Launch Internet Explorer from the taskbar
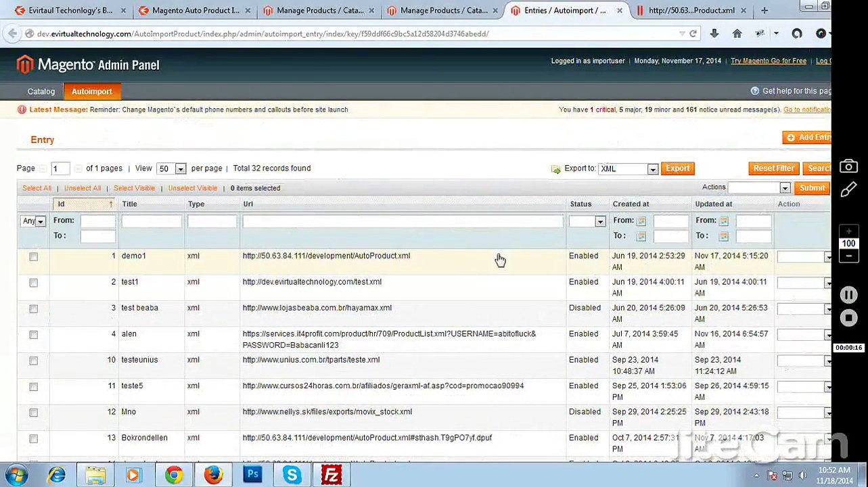 pyautogui.click(x=56, y=475)
